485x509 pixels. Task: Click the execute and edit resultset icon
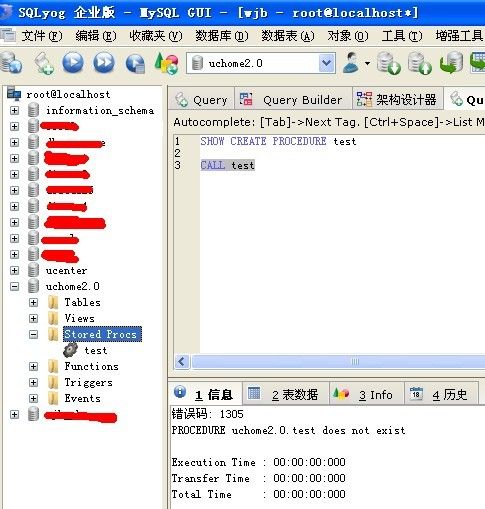point(135,63)
